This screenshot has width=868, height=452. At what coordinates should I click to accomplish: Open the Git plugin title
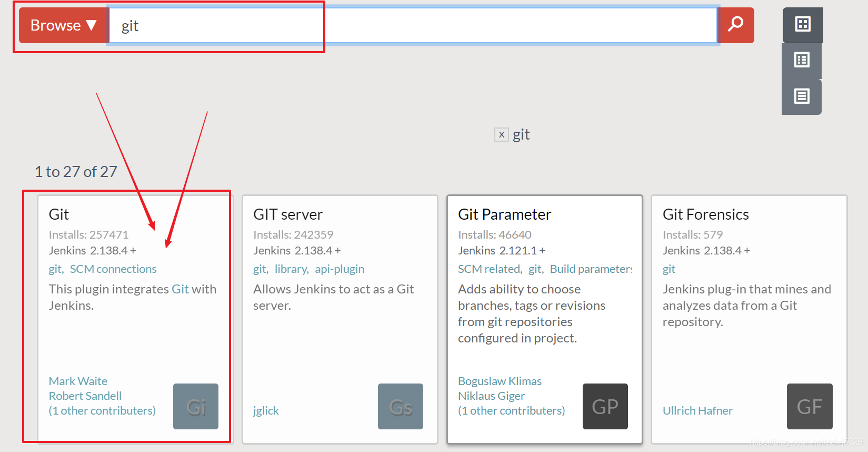click(59, 214)
